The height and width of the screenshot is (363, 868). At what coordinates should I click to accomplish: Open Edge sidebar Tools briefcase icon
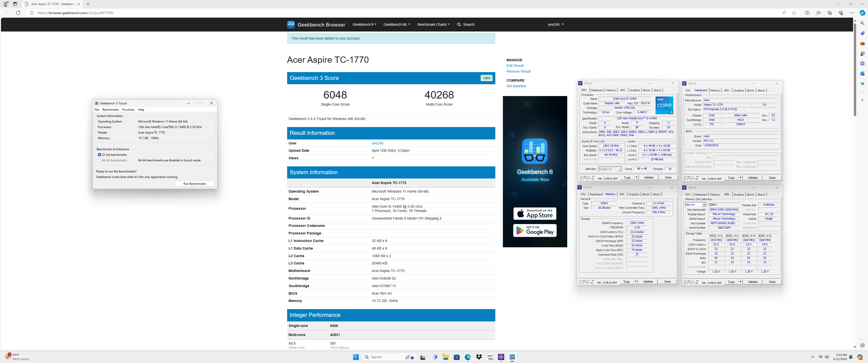click(862, 43)
